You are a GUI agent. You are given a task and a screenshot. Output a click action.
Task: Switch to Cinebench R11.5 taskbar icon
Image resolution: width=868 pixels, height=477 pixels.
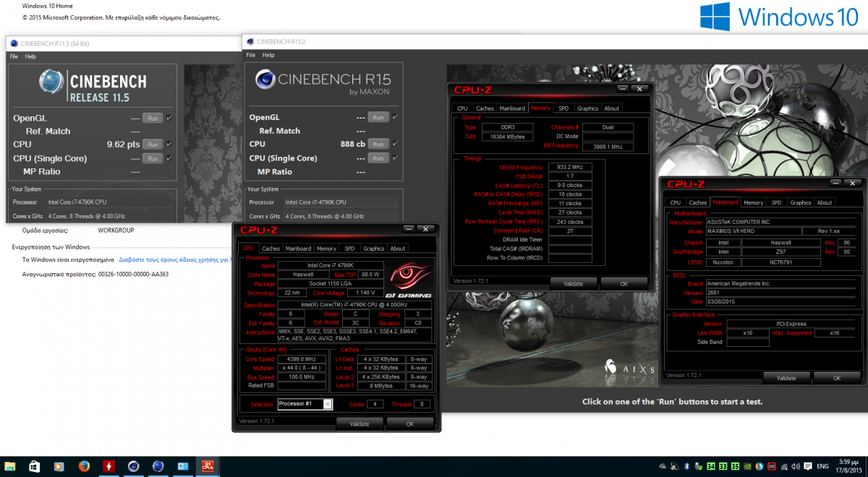pos(158,467)
